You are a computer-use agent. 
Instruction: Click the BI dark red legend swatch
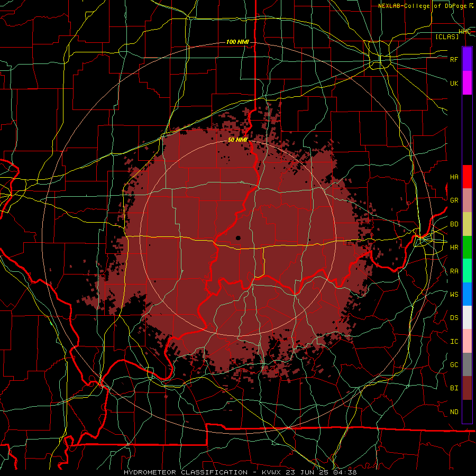pos(467,388)
